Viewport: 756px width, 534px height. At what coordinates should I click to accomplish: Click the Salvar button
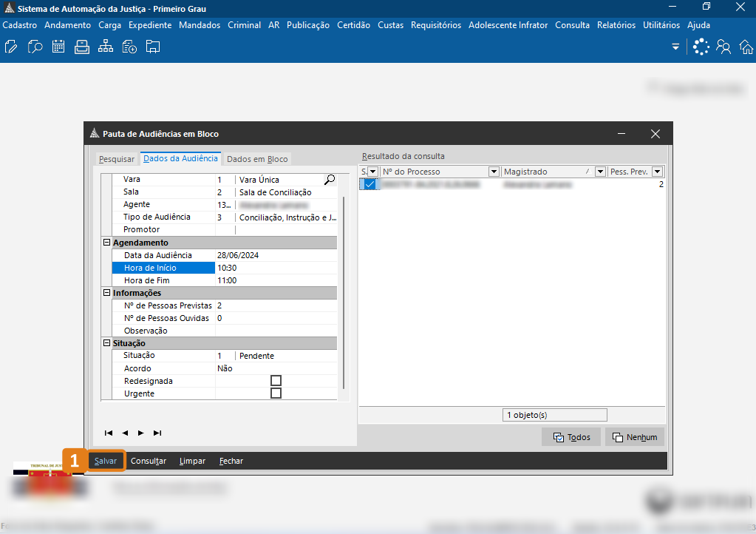[106, 461]
